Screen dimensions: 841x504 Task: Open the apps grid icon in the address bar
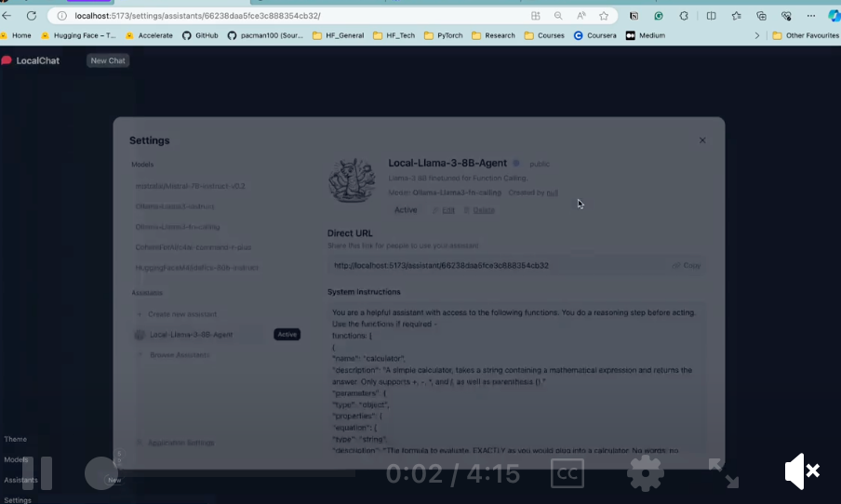535,16
